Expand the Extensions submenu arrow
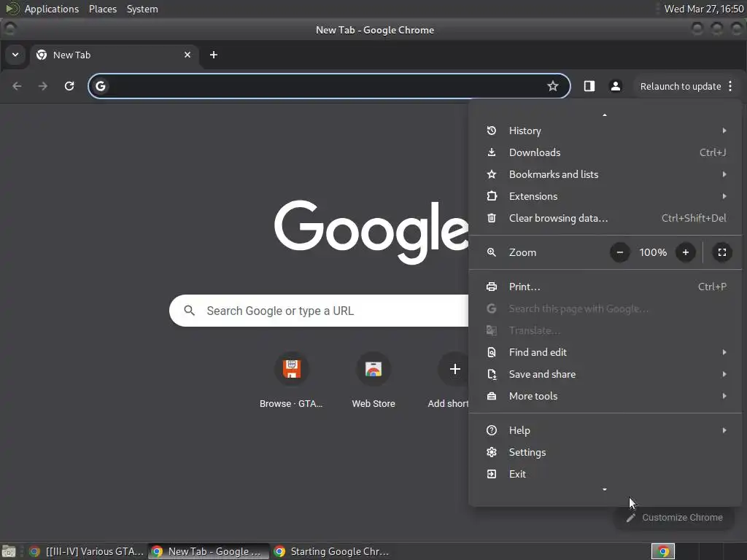Screen dimensions: 747x560 (724, 196)
